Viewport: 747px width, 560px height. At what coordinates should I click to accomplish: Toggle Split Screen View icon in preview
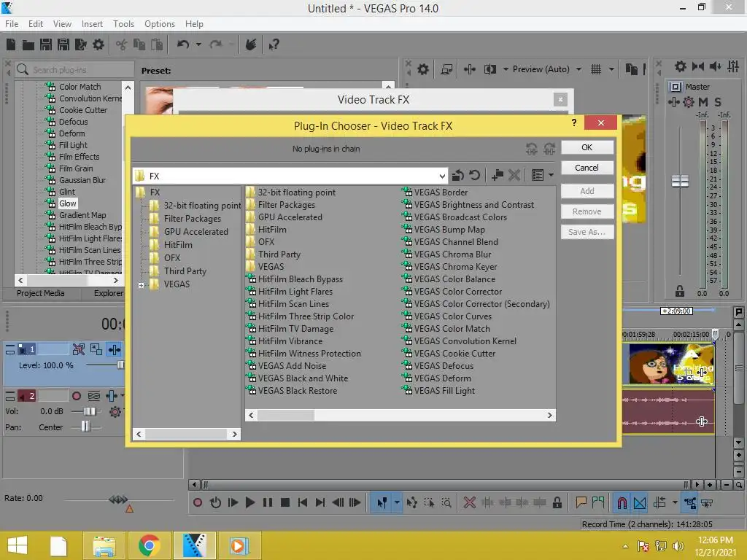[x=489, y=69]
